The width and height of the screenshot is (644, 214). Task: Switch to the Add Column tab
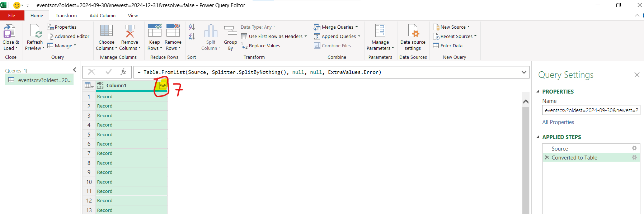tap(103, 15)
